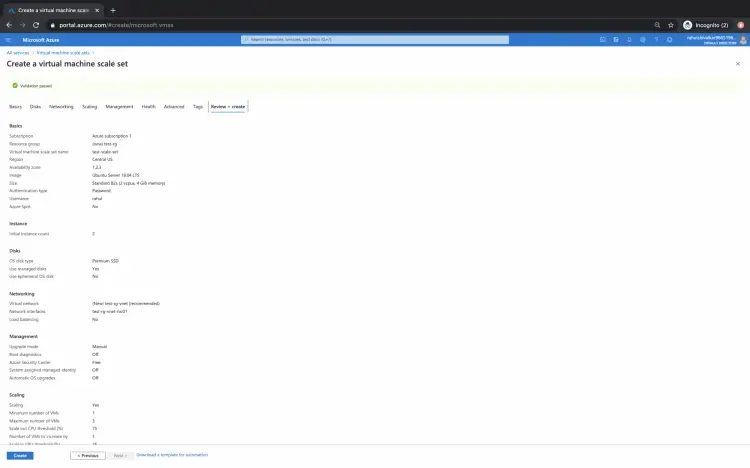Image resolution: width=750 pixels, height=468 pixels.
Task: Open a new browser tab
Action: 113,10
